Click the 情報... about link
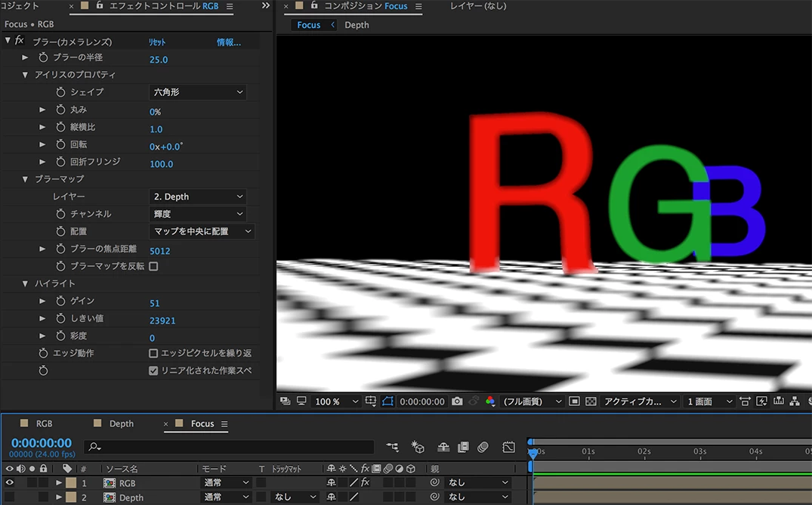Viewport: 812px width, 505px height. [228, 42]
